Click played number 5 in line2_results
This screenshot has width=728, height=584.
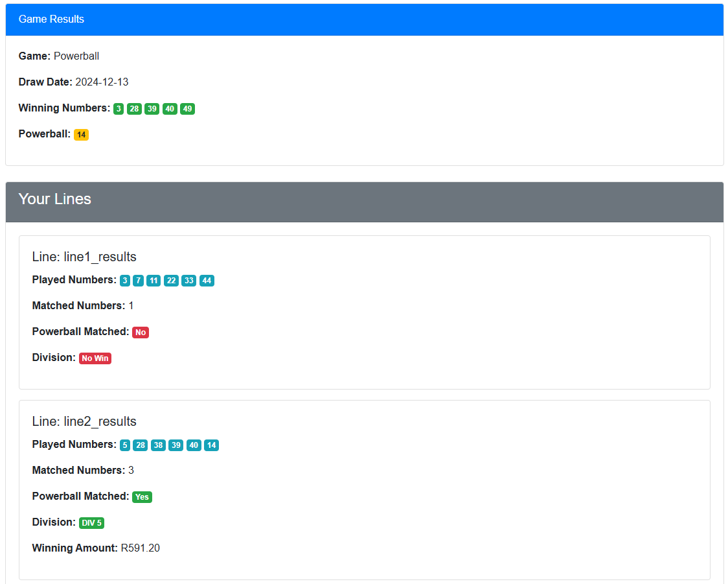[124, 445]
